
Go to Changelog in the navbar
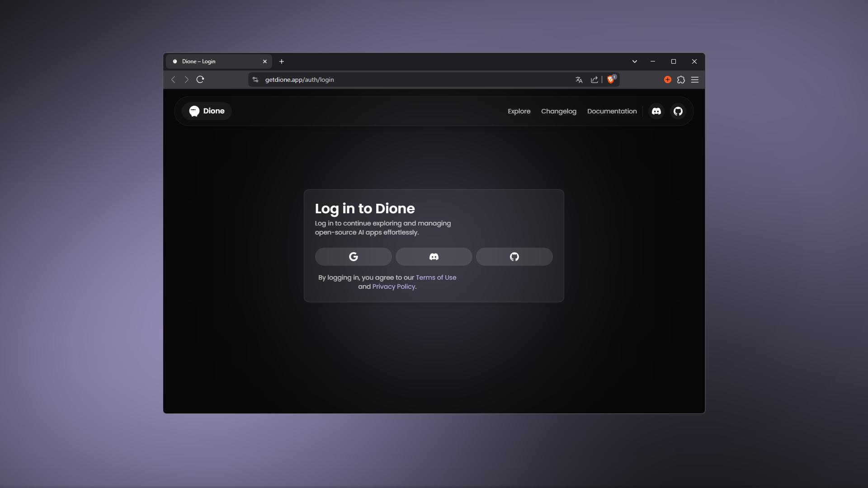coord(559,111)
